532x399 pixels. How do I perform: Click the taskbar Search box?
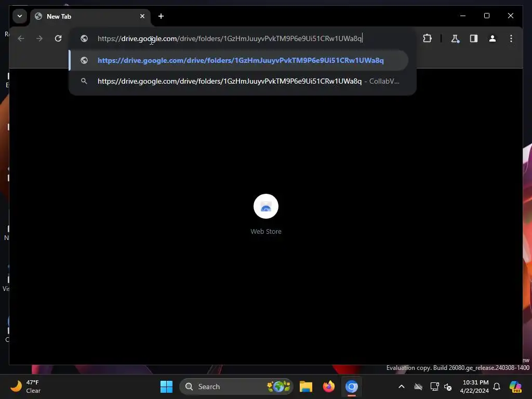(x=236, y=387)
